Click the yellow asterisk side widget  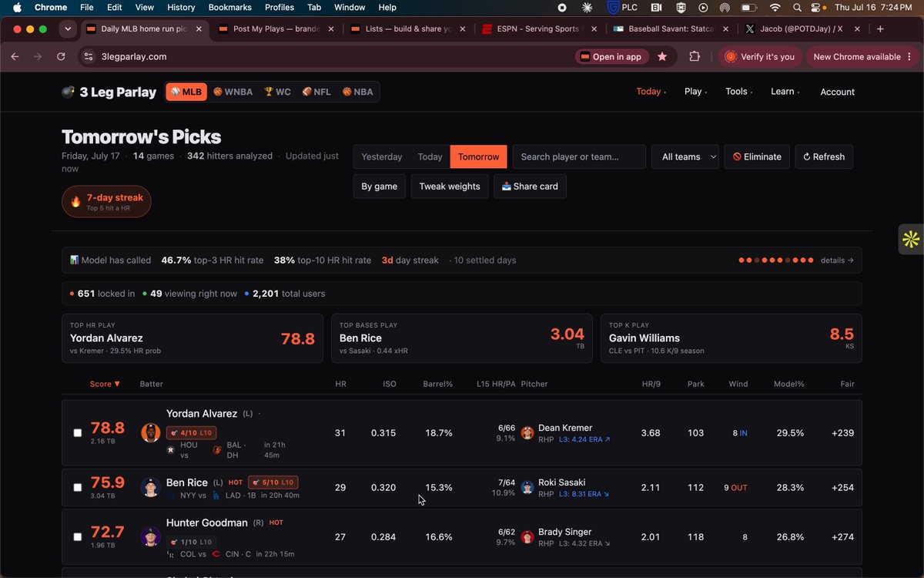[911, 240]
